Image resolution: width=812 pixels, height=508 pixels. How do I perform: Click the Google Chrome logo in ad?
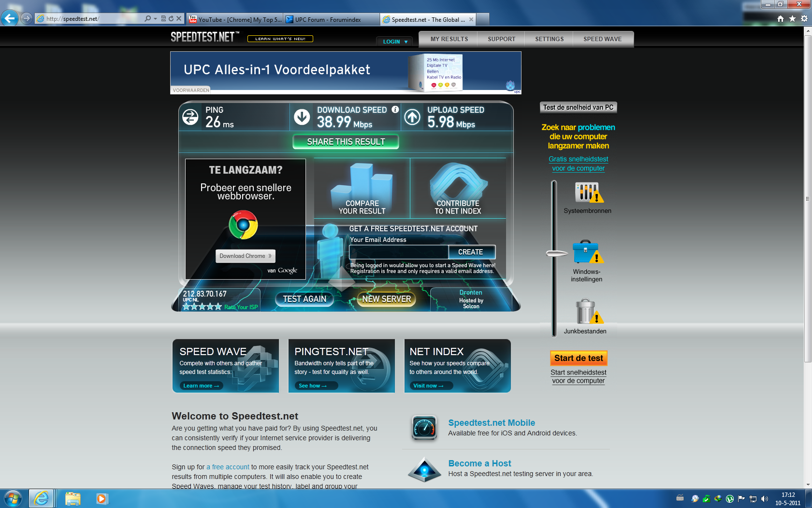tap(243, 224)
